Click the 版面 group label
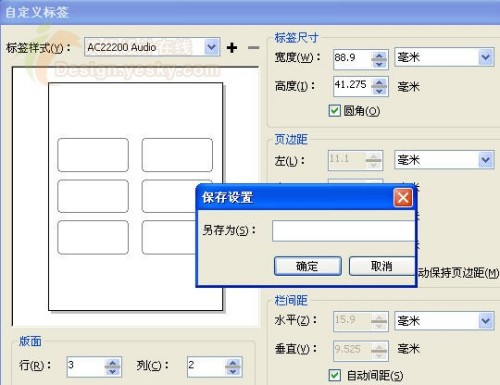The width and height of the screenshot is (500, 385). pos(30,341)
